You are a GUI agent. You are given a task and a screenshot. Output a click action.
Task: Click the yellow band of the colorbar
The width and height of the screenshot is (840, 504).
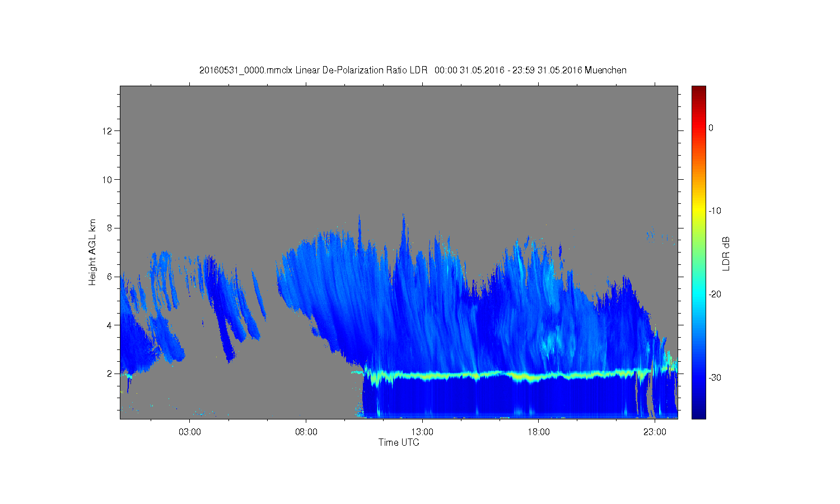(698, 211)
